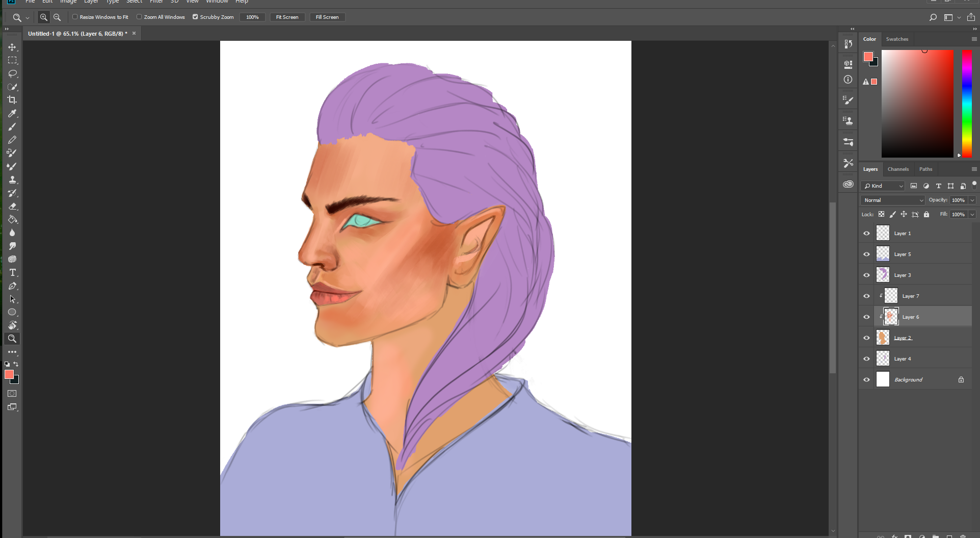
Task: Enable Zoom All Windows checkbox
Action: click(x=139, y=17)
